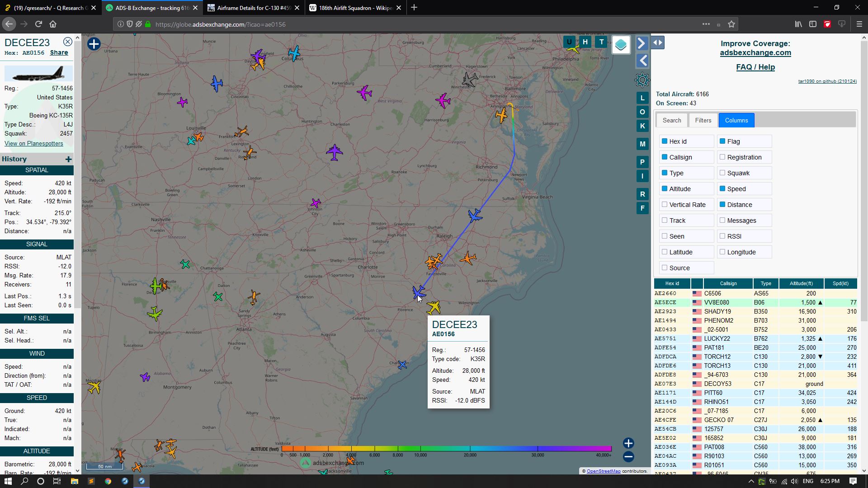Click the O map button
The width and height of the screenshot is (868, 488).
[642, 112]
